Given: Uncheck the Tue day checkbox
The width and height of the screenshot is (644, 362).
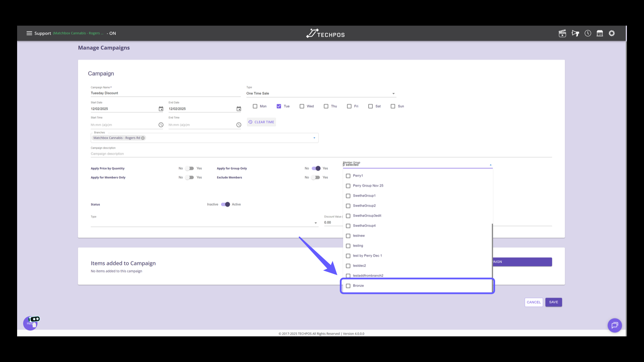Looking at the screenshot, I should click(279, 106).
